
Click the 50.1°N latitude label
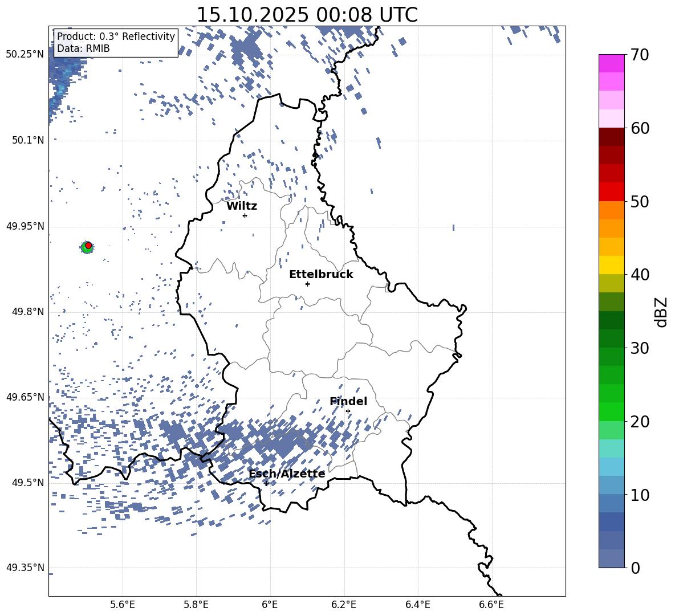tap(28, 140)
